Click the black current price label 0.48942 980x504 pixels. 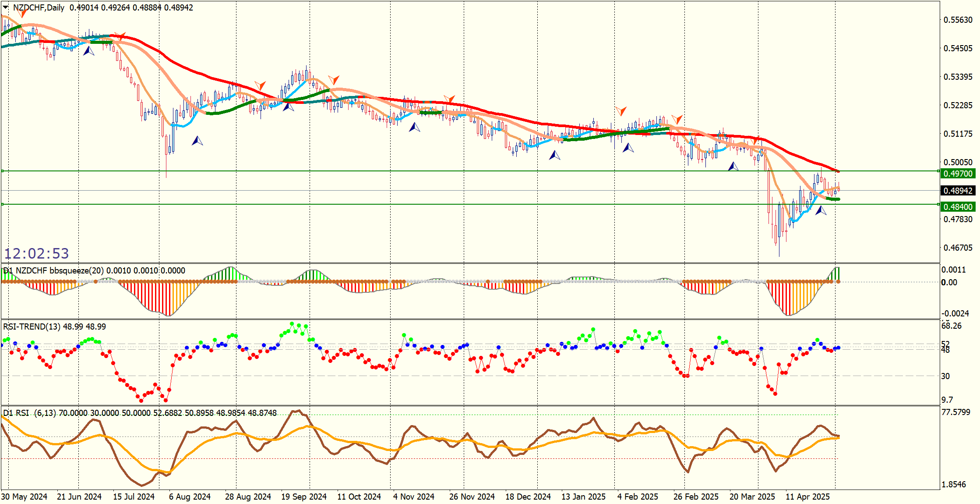pos(957,191)
